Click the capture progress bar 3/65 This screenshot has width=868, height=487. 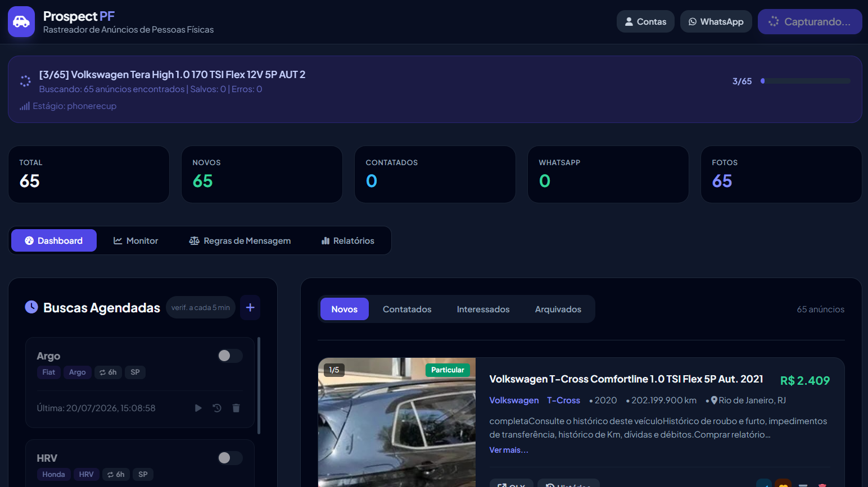806,81
